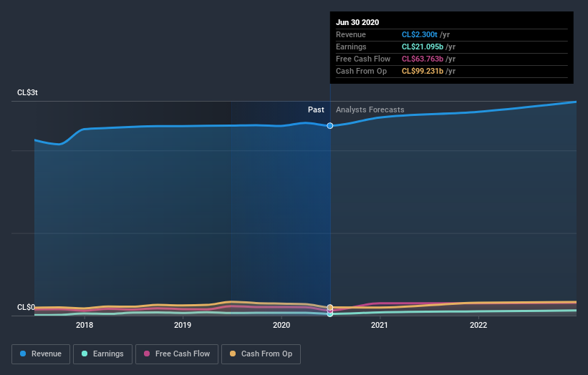
Task: Click the Past label on chart
Action: [316, 109]
